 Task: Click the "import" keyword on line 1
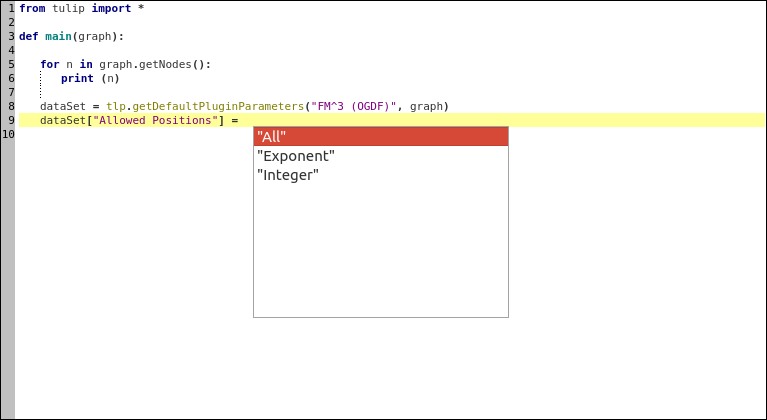[113, 8]
